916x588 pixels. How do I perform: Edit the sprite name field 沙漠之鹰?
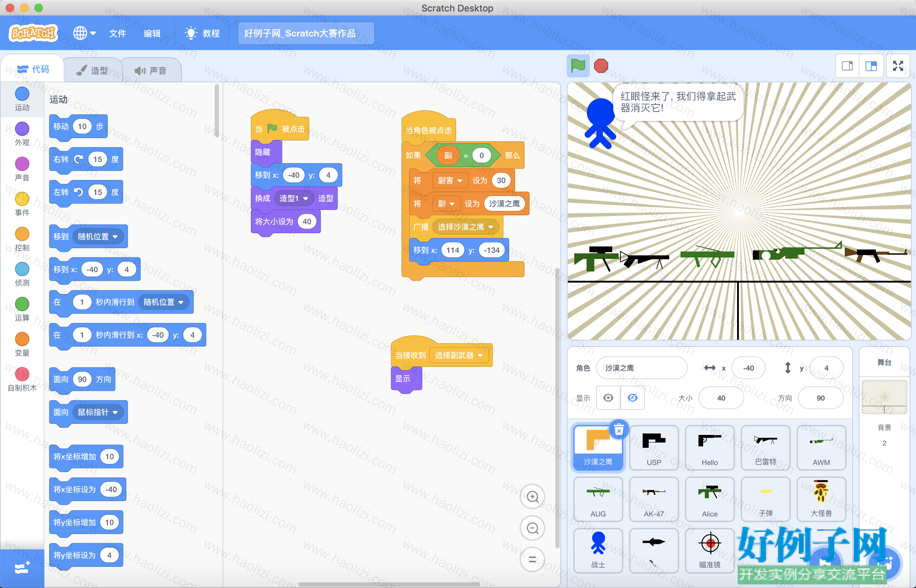(x=642, y=368)
